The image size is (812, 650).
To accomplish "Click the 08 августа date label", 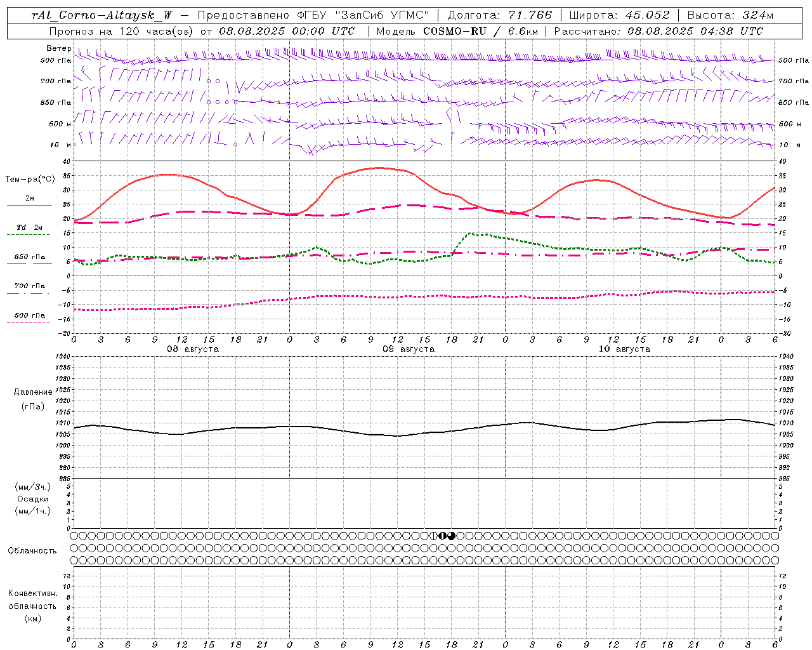I will 193,349.
